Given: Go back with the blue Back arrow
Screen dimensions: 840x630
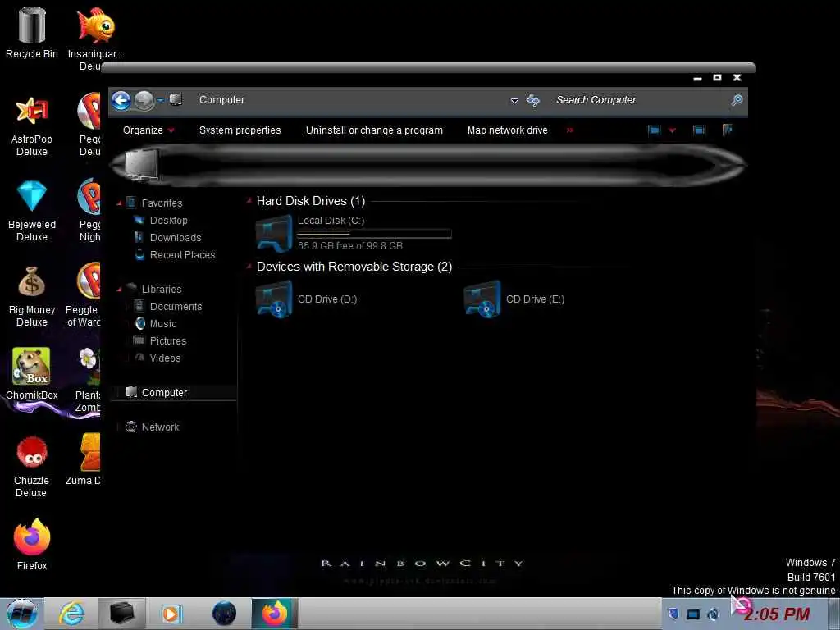Looking at the screenshot, I should [121, 100].
